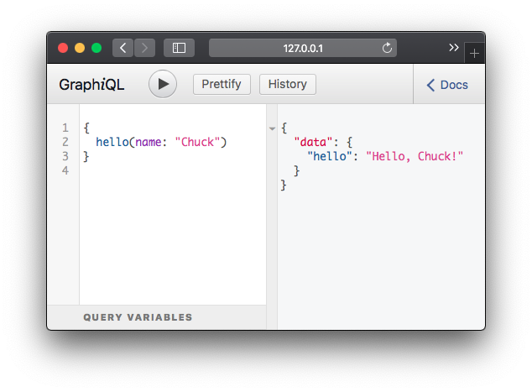This screenshot has width=532, height=392.
Task: Expand the Query Variables panel
Action: click(x=138, y=317)
